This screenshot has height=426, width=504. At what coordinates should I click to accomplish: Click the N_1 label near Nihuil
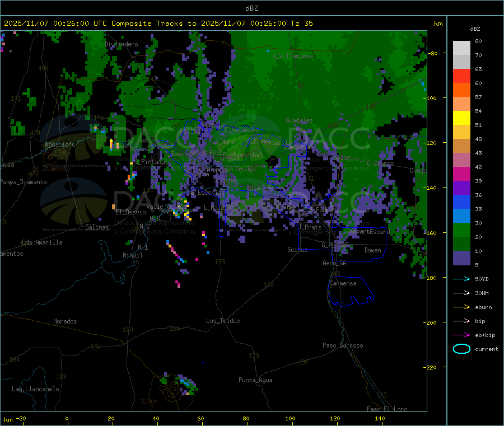point(143,247)
